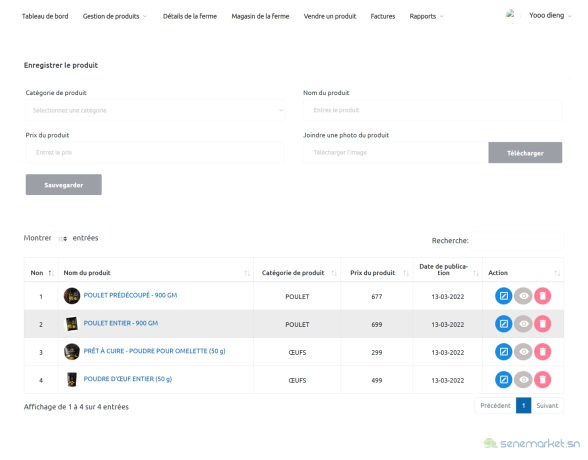Delete the POUDRE D'ŒUF ENTIER product
This screenshot has width=588, height=460.
542,380
